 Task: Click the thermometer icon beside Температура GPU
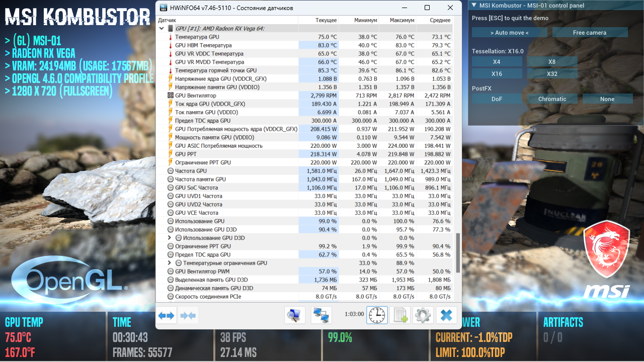(x=170, y=37)
